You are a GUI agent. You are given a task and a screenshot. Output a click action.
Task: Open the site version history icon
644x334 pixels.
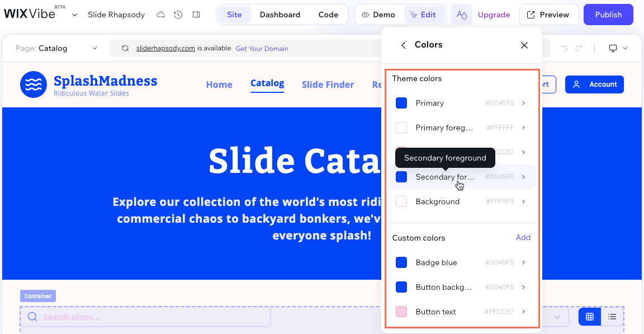coord(178,15)
